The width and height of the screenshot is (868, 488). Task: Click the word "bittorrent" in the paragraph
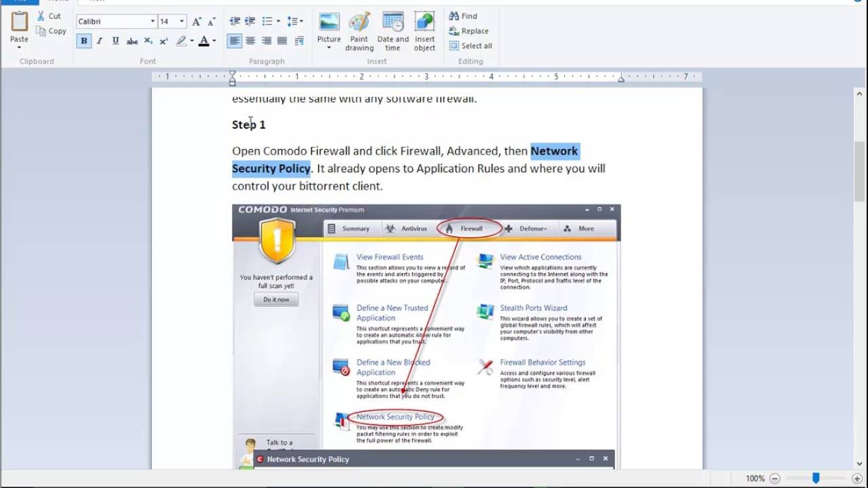point(324,186)
